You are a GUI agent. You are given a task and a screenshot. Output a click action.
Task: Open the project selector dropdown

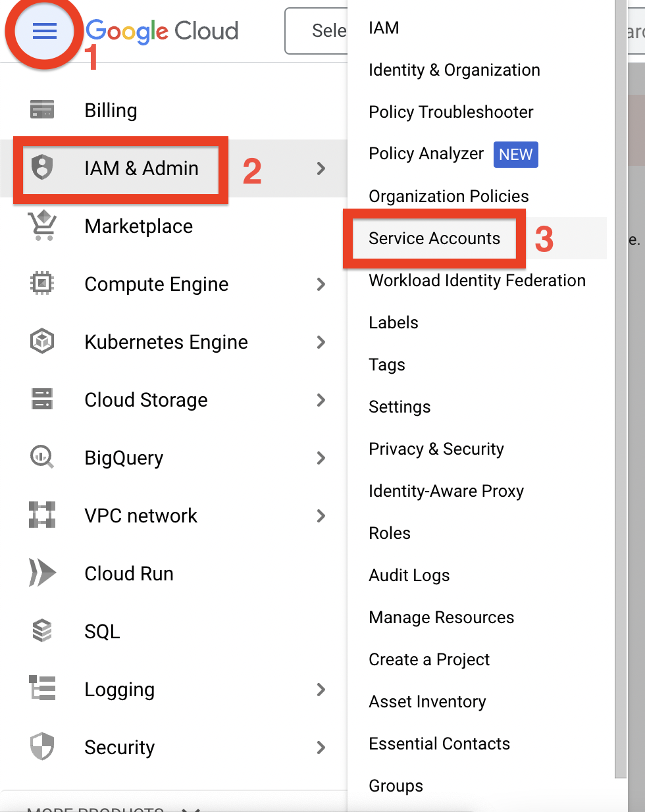317,31
